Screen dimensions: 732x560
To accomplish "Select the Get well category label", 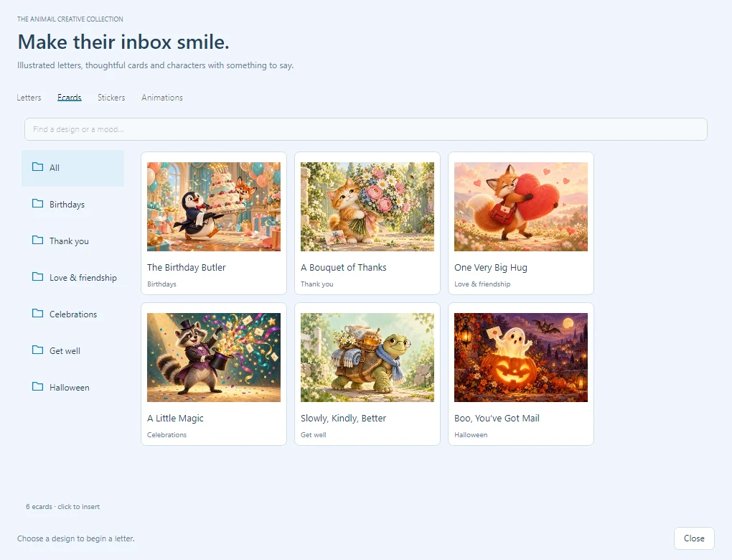I will tap(65, 351).
